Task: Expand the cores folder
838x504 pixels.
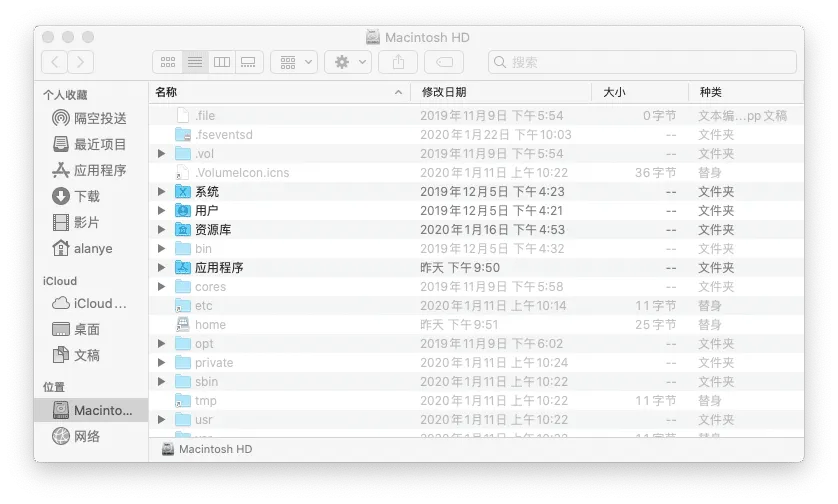Action: [x=161, y=286]
